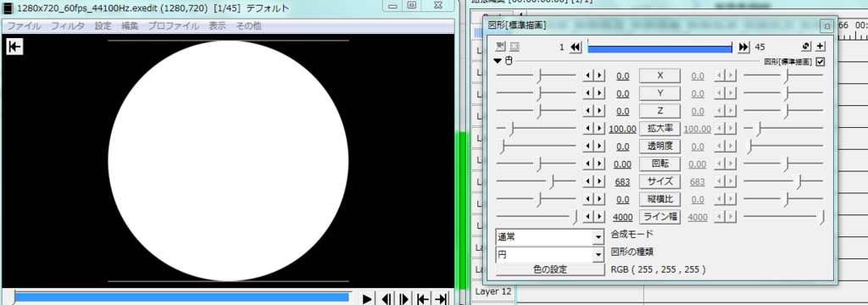Click the left サイズ slider thumb

550,181
